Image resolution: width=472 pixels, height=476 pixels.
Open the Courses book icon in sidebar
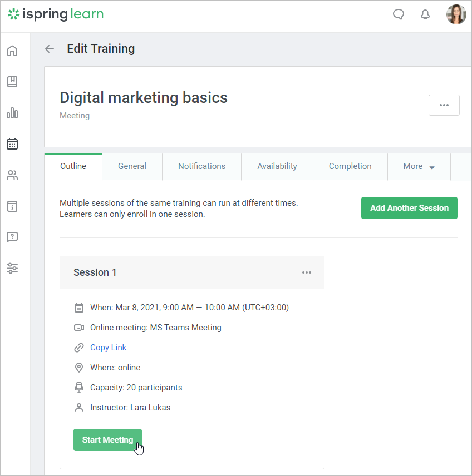(x=12, y=82)
